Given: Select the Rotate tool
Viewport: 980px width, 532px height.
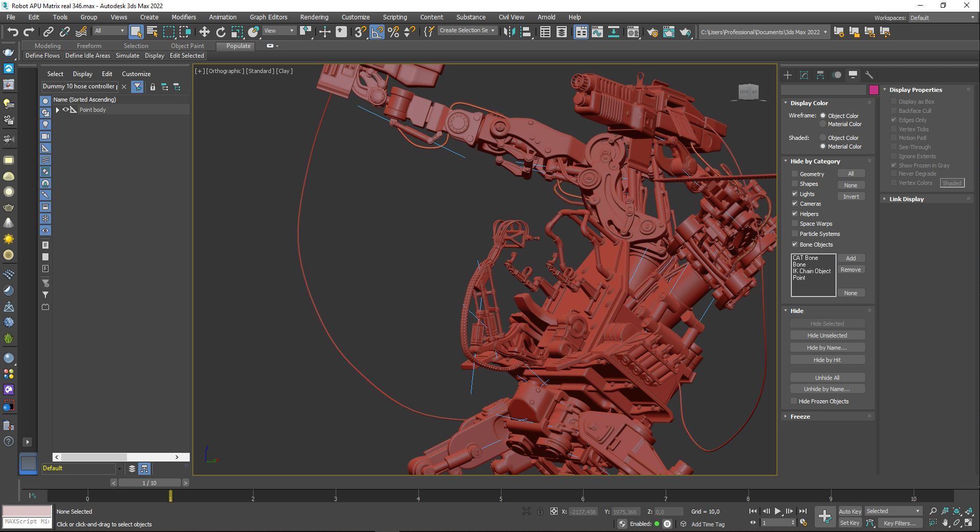Looking at the screenshot, I should pos(220,32).
